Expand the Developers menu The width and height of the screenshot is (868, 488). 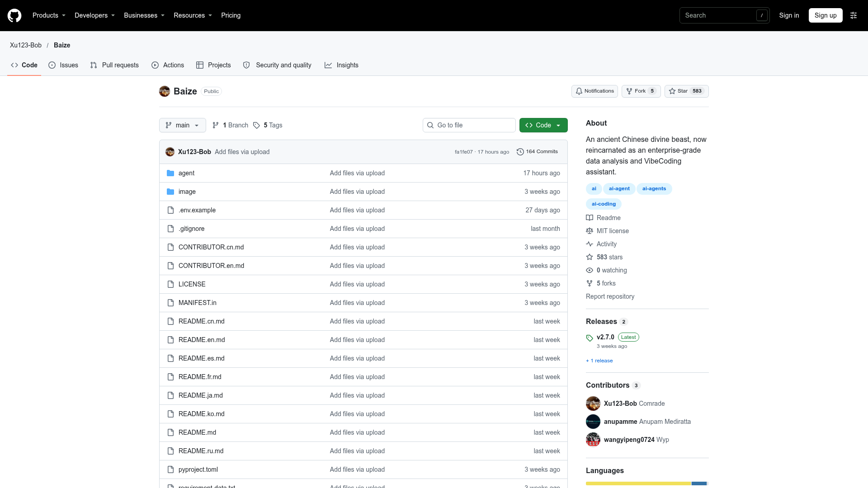coord(95,15)
